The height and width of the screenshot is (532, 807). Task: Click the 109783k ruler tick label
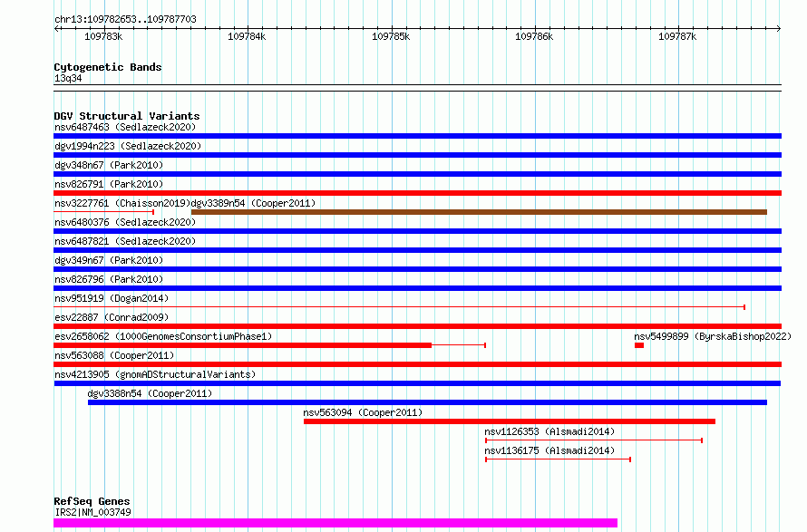103,36
